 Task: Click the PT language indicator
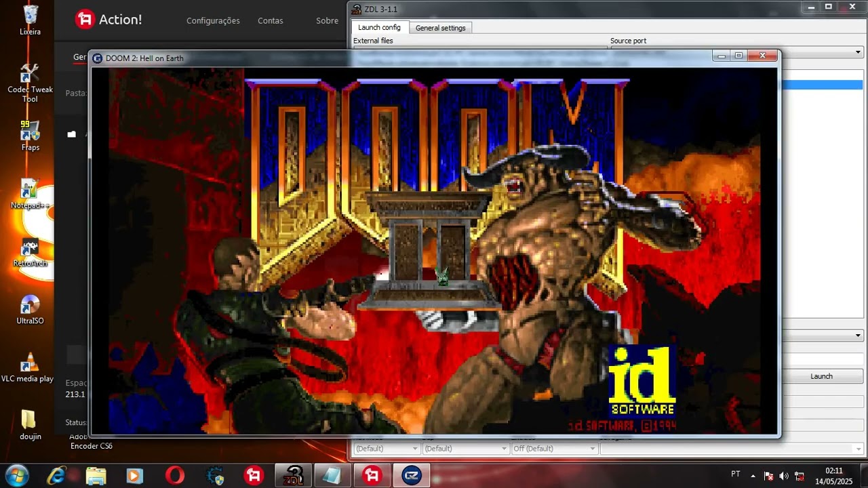(736, 474)
